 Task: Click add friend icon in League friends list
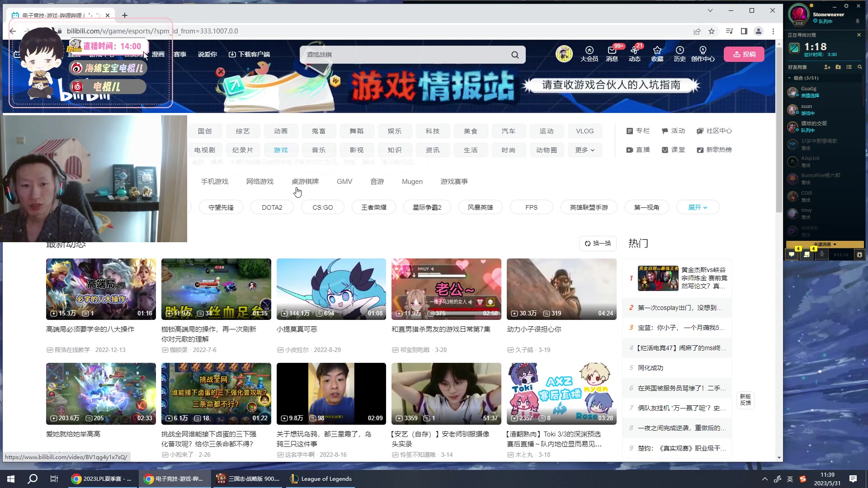(x=827, y=67)
